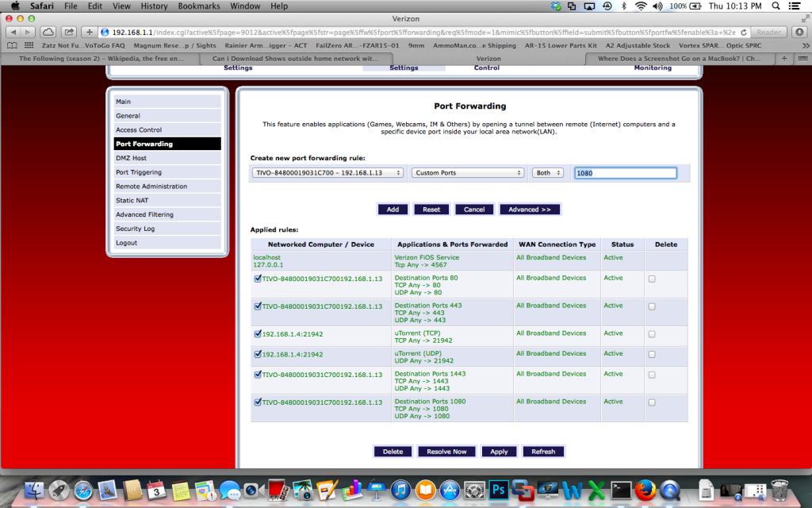Click the Reset button

pyautogui.click(x=431, y=210)
